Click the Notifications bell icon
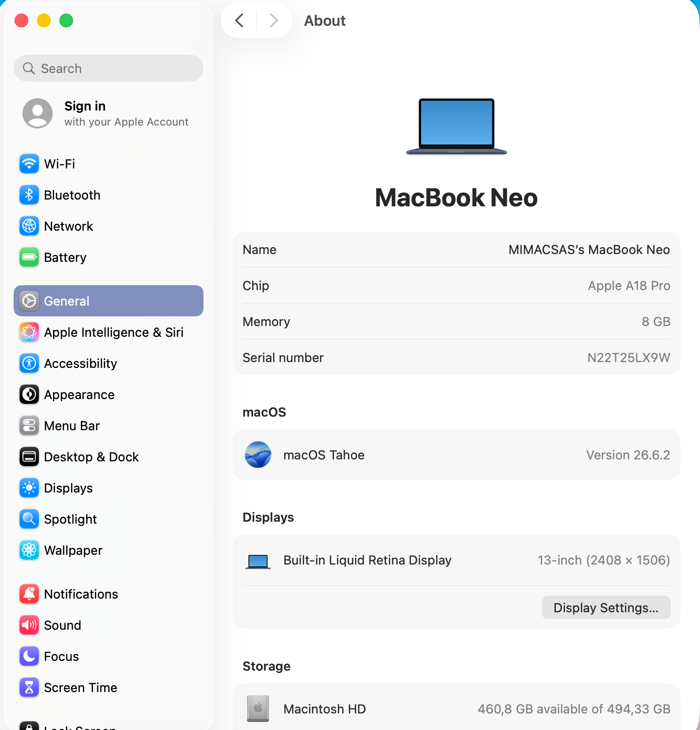700x730 pixels. (29, 594)
